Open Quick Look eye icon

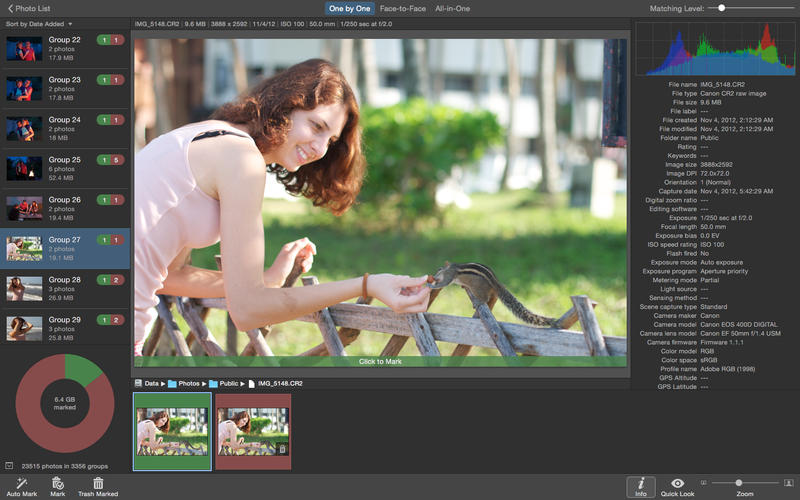click(x=677, y=482)
